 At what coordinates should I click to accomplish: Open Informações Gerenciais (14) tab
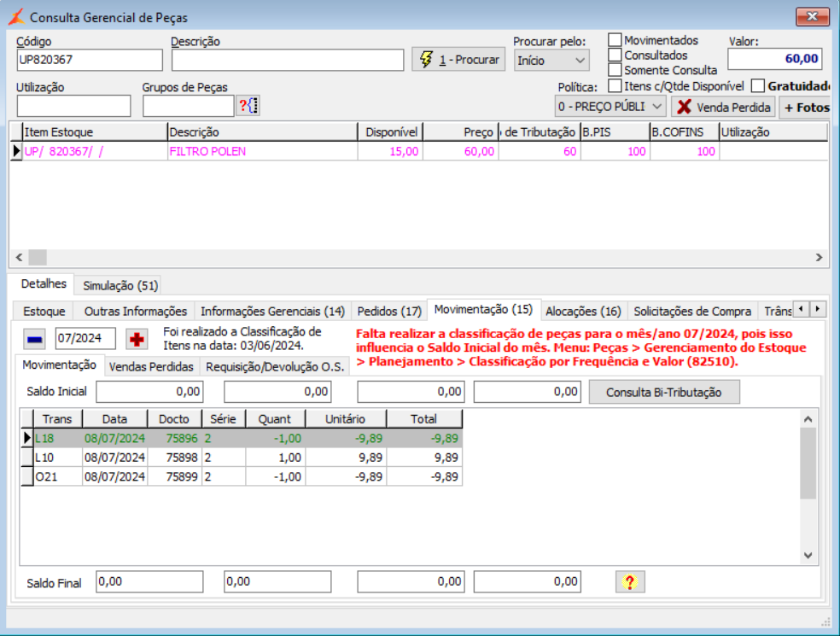(x=272, y=312)
